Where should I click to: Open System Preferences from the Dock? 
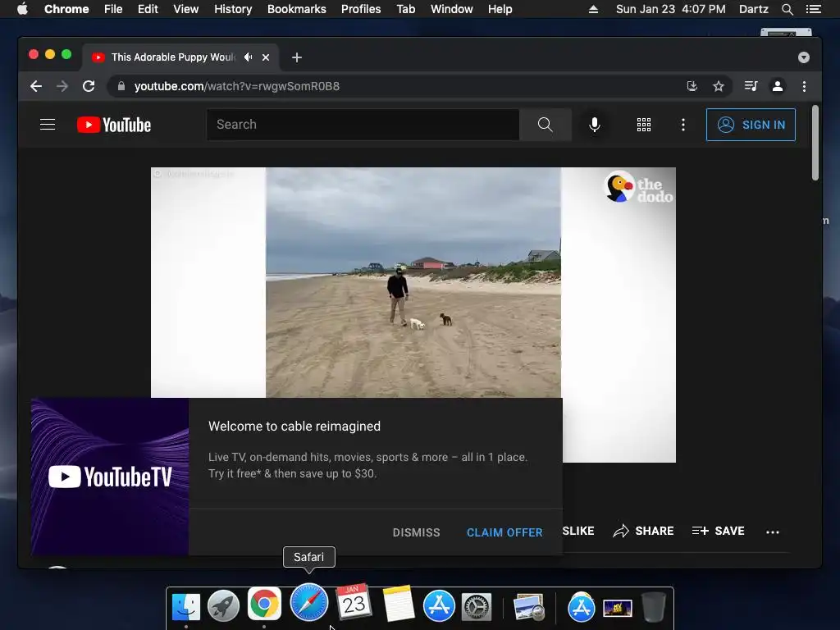(477, 608)
